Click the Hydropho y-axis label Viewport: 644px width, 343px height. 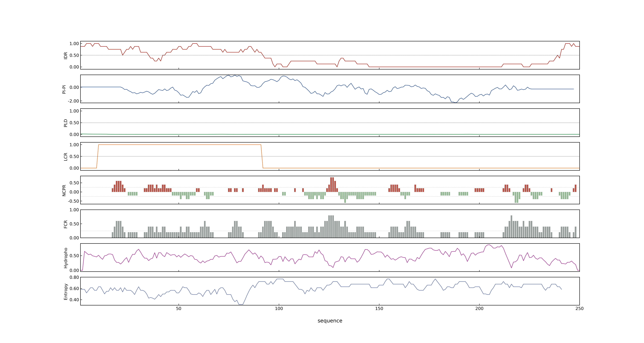pos(66,258)
